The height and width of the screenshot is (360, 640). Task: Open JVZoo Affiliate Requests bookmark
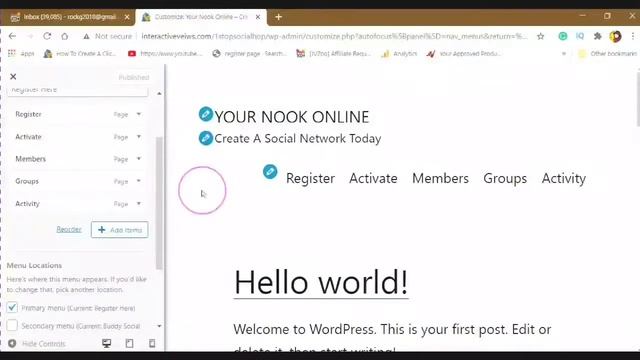click(x=333, y=53)
